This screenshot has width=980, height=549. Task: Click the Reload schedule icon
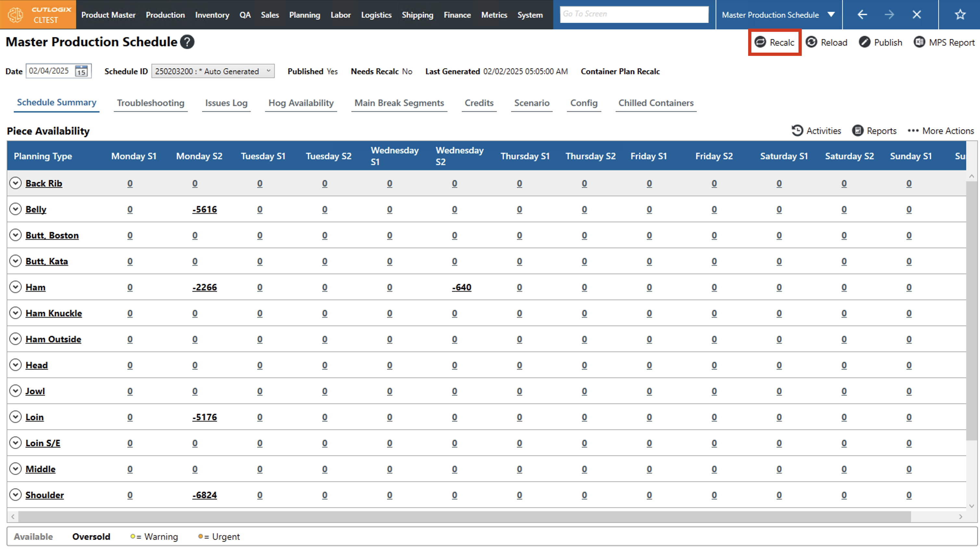tap(811, 42)
